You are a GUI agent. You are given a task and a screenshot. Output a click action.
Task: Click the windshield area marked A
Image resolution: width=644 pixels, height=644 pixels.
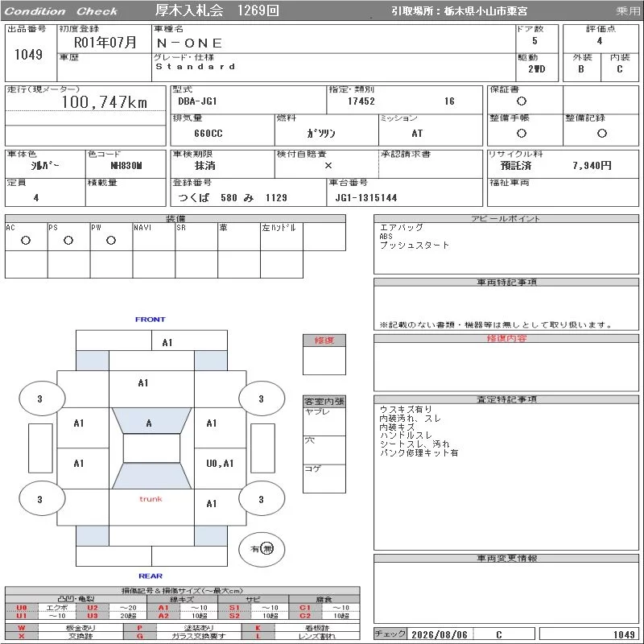click(x=151, y=420)
